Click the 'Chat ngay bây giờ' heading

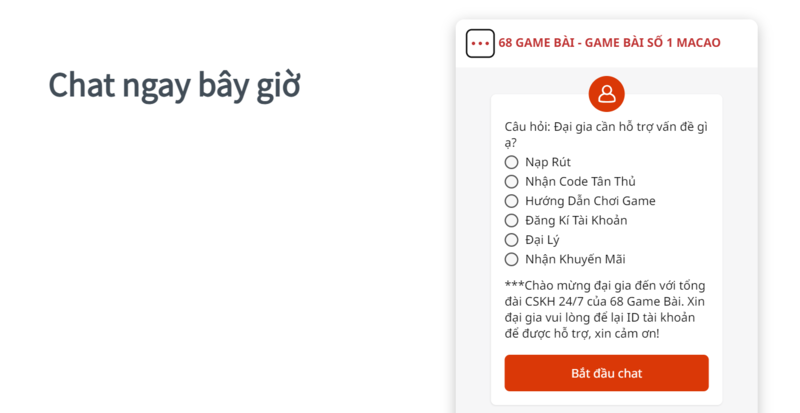[x=174, y=86]
